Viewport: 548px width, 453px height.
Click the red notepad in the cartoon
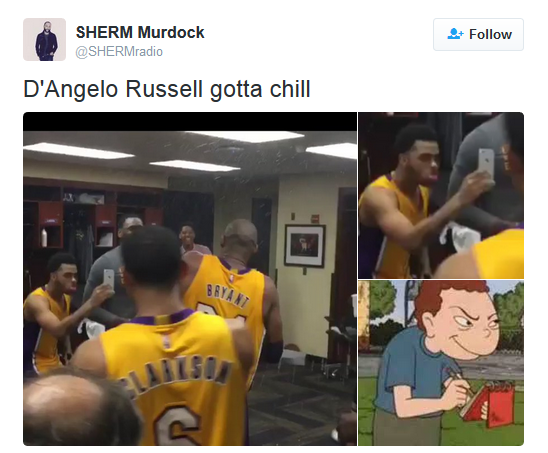tap(489, 403)
